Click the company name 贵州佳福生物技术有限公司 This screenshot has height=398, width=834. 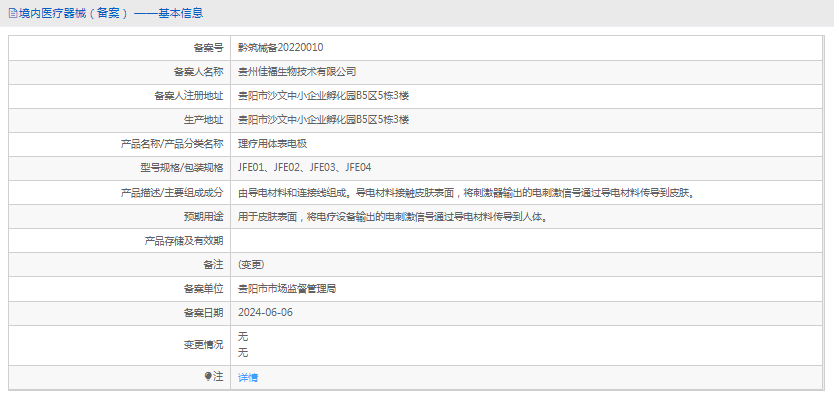point(297,72)
